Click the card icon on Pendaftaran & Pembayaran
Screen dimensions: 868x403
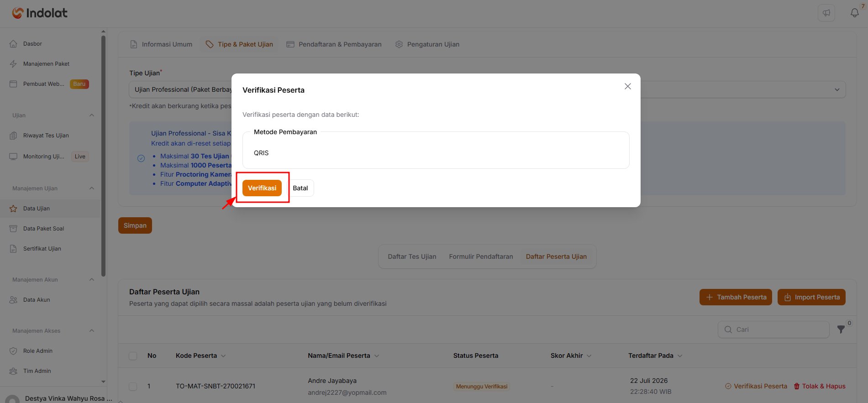click(290, 44)
